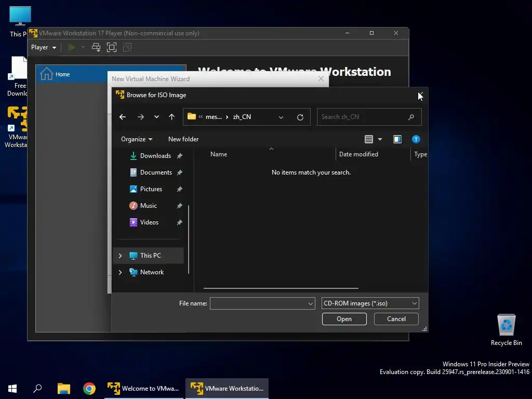Click folder icon in address bar
532x399 pixels.
192,117
